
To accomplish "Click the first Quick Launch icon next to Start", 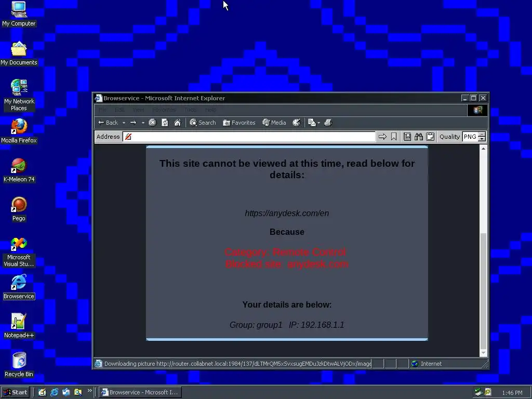I will click(x=42, y=392).
